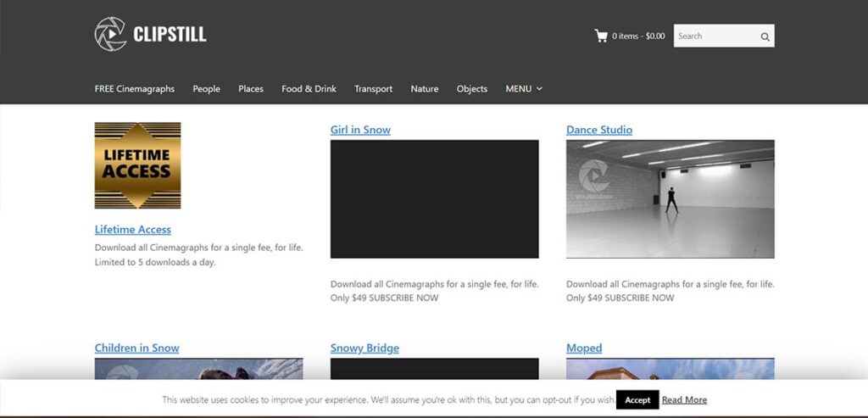
Task: Follow the Snowy Bridge title link
Action: coord(364,348)
